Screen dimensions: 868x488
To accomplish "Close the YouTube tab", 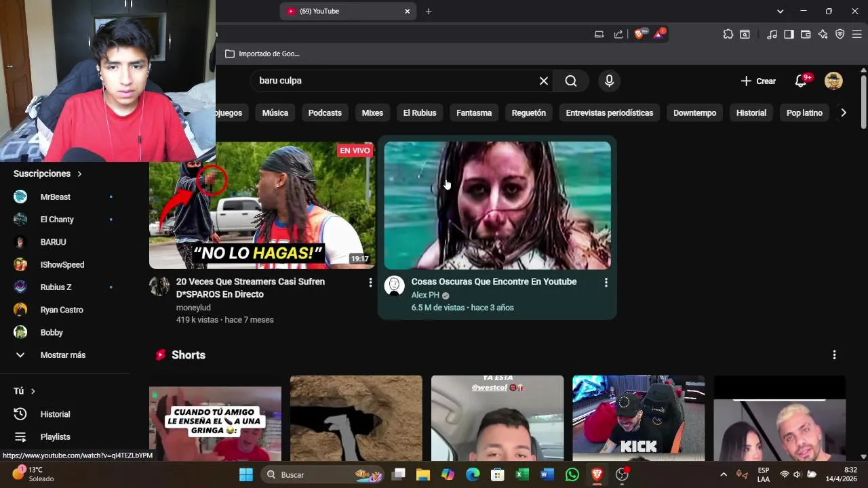I will point(408,11).
